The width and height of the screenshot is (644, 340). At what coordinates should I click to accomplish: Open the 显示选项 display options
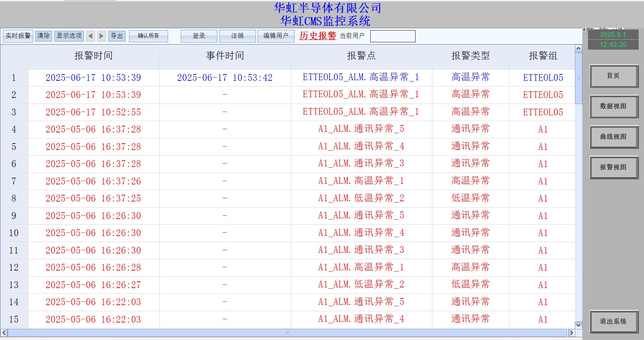click(x=69, y=36)
